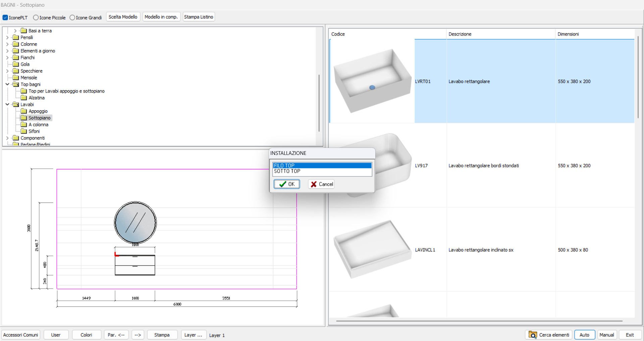
Task: Click the Fianchi folder icon
Action: 16,57
